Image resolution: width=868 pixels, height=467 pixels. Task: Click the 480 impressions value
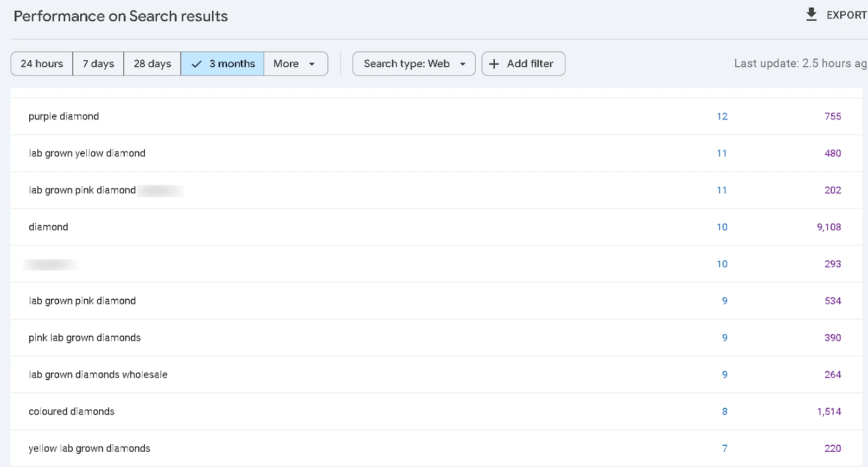833,153
